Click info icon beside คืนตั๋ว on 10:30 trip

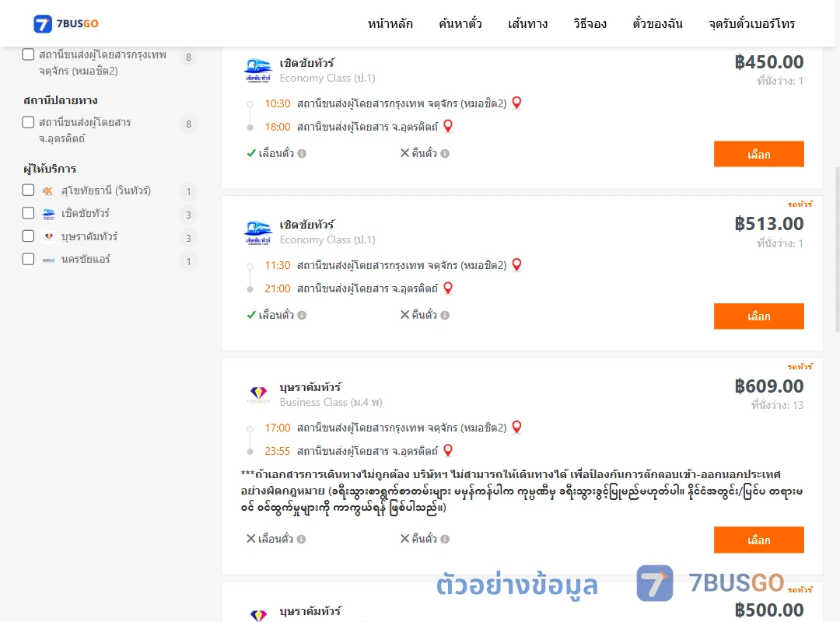(x=445, y=154)
